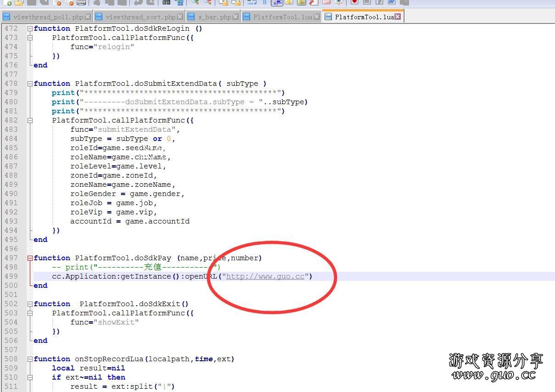Close the viewthread_sort.php tab
The height and width of the screenshot is (392, 555).
tap(179, 17)
